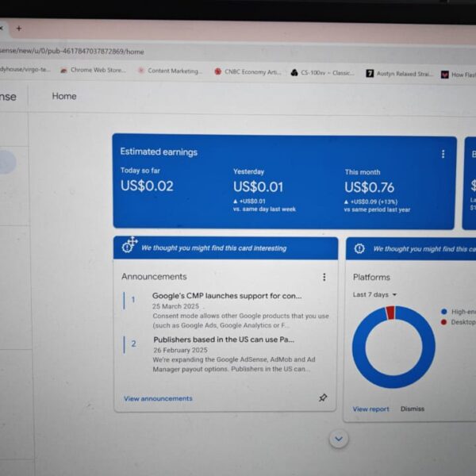Viewport: 476px width, 476px height.
Task: Click the red Desktop segment of donut chart
Action: 390,313
